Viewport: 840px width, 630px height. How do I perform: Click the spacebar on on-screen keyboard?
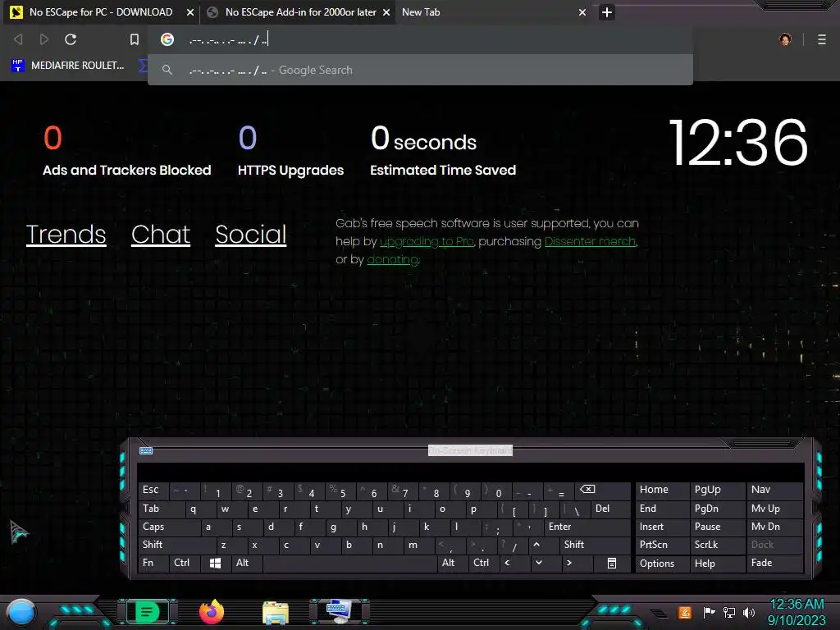tap(349, 563)
